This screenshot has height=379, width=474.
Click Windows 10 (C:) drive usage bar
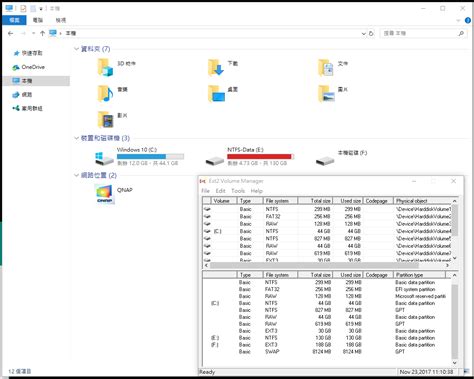pos(150,156)
